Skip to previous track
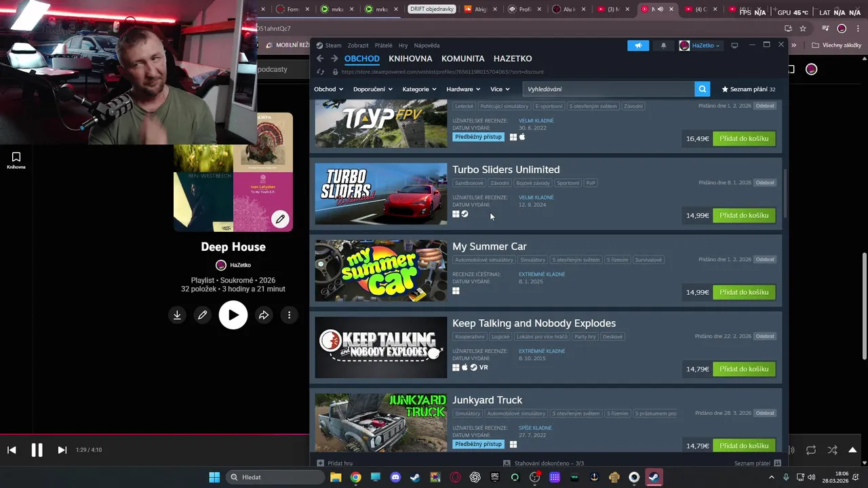This screenshot has height=488, width=868. (x=12, y=450)
